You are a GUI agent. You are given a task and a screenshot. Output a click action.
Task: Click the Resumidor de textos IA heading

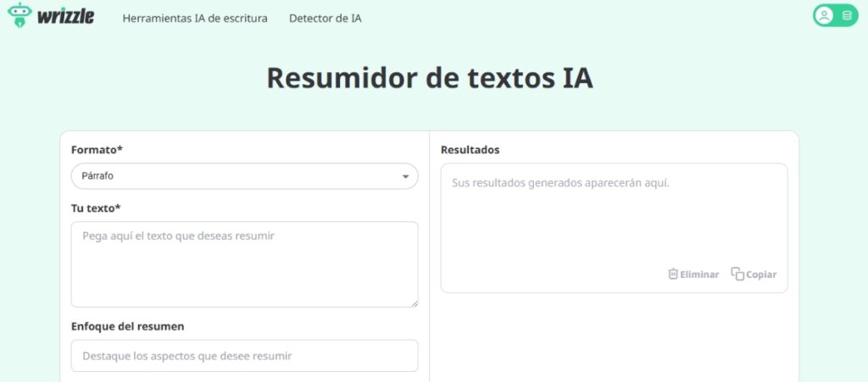pos(430,77)
